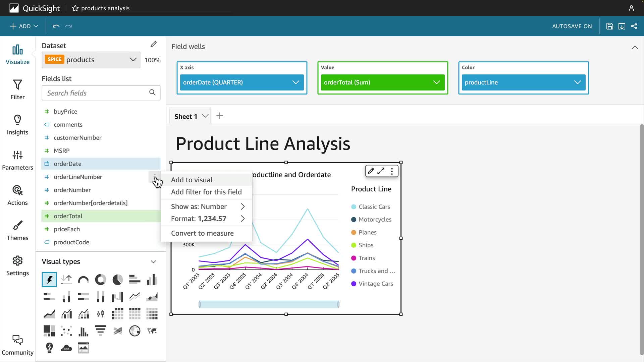The height and width of the screenshot is (362, 644).
Task: Click the chart's horizontal range slider
Action: pos(269,304)
